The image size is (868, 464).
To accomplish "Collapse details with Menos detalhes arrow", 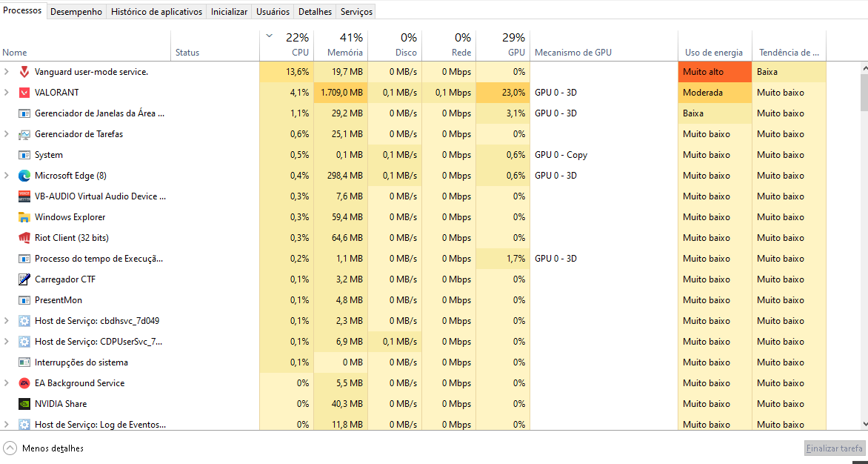I will pos(10,448).
